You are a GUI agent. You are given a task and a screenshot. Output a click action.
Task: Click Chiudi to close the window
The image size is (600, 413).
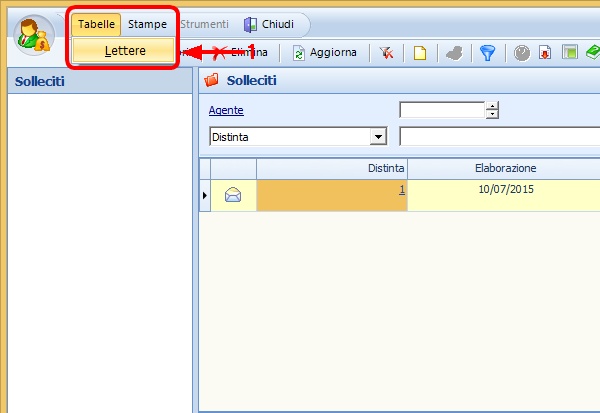(x=269, y=24)
